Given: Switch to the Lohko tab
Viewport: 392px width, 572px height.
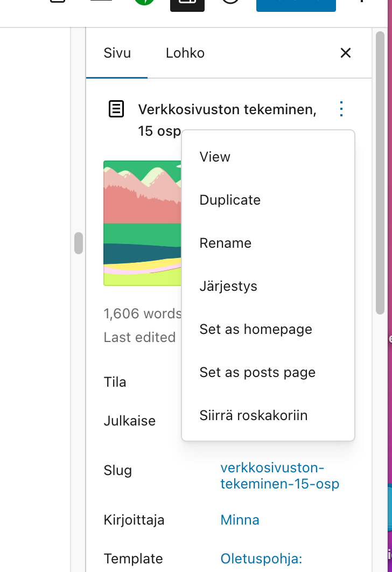Looking at the screenshot, I should 185,53.
